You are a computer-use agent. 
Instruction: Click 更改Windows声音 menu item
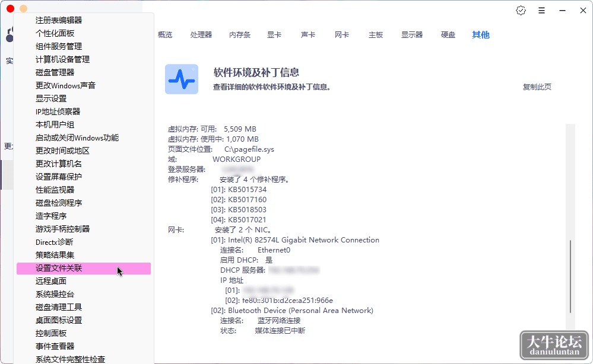pyautogui.click(x=84, y=85)
